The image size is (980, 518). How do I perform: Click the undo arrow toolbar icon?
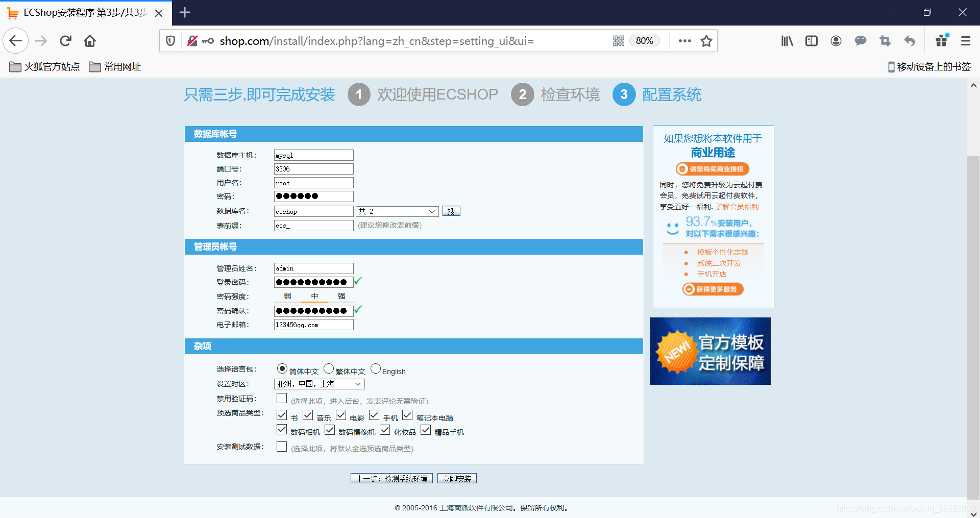coord(910,41)
